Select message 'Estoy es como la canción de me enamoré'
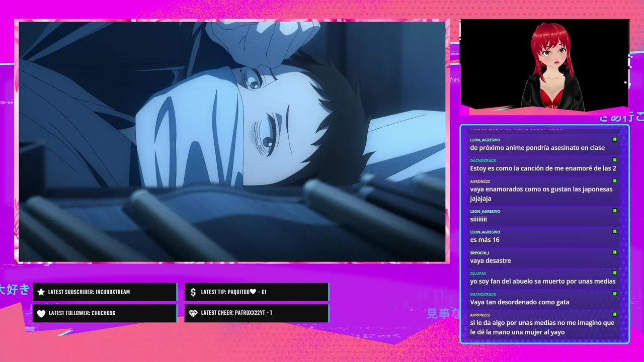This screenshot has height=362, width=644. (x=543, y=168)
